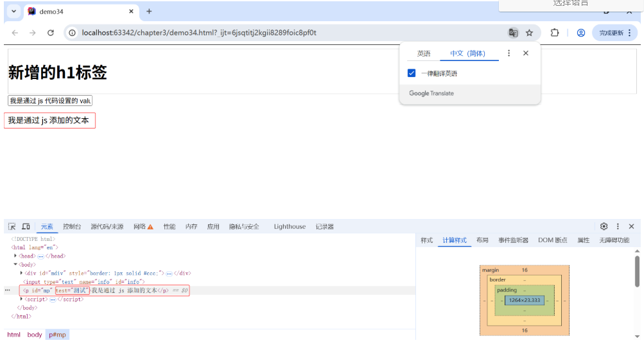Click the paragraph 我是通过 js 添加的文本
The image size is (644, 345).
(x=48, y=121)
